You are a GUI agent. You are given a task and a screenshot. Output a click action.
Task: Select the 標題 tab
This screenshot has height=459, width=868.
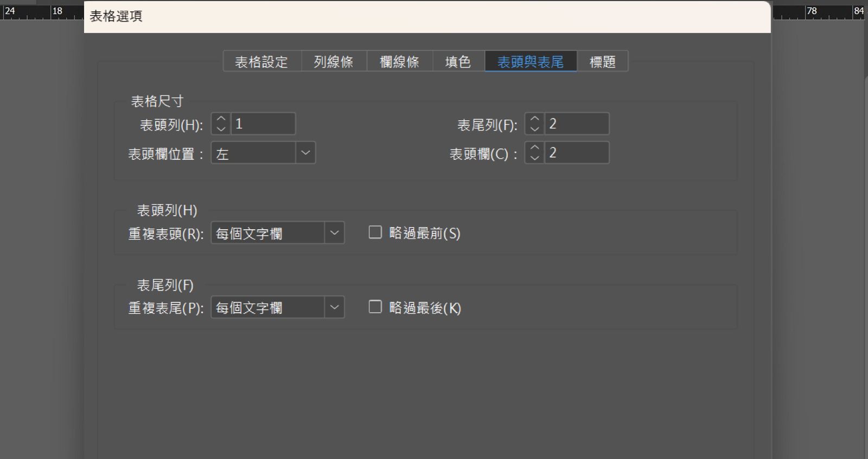click(602, 62)
